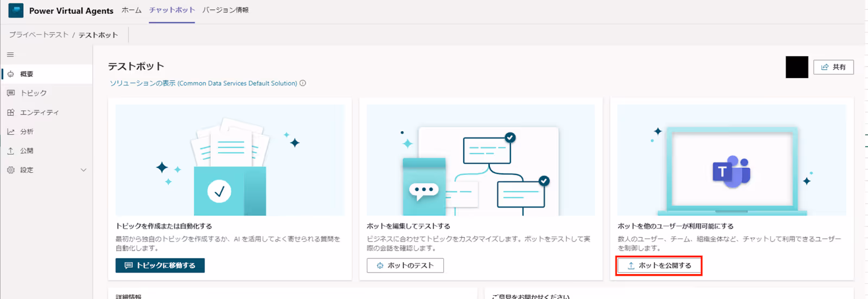Open 分析 in the sidebar

pos(47,132)
